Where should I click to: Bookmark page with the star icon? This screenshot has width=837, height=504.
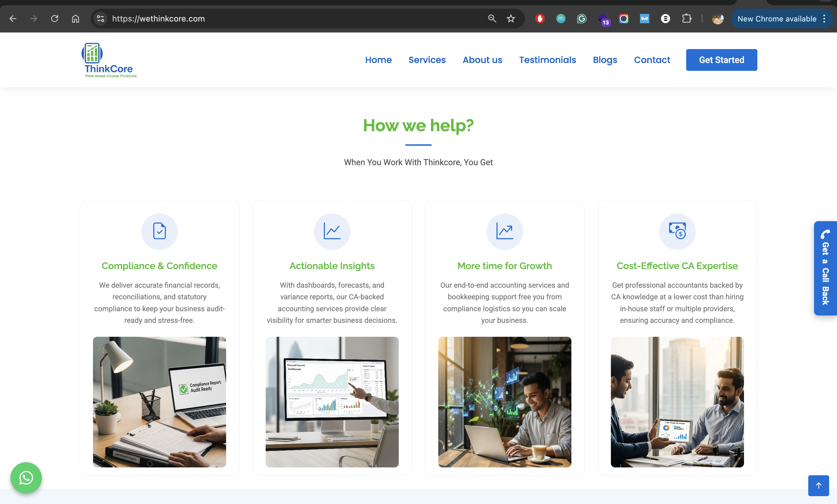(x=511, y=19)
